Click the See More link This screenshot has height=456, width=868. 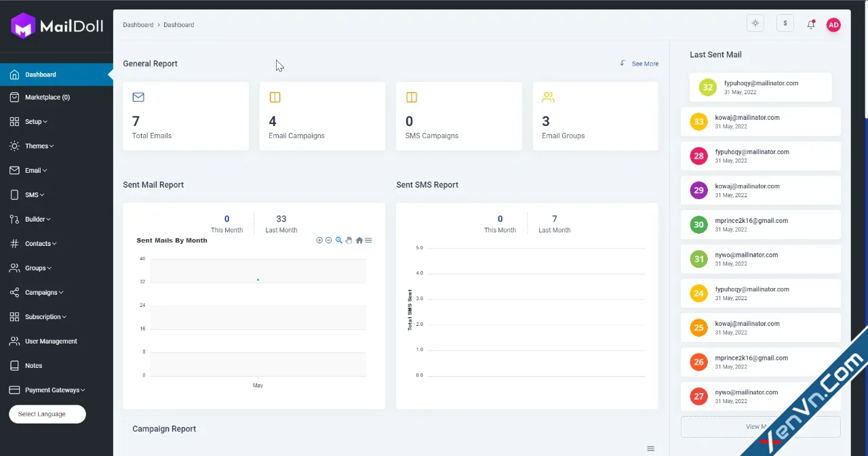pos(644,64)
